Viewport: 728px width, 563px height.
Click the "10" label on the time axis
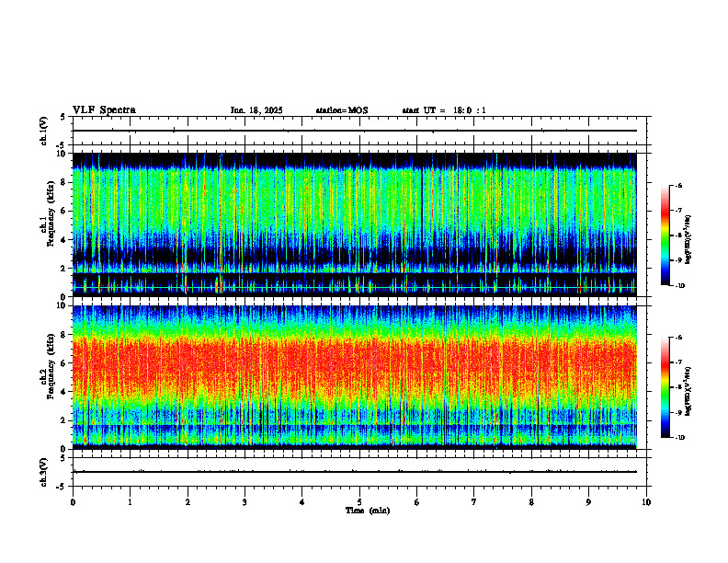pyautogui.click(x=646, y=502)
